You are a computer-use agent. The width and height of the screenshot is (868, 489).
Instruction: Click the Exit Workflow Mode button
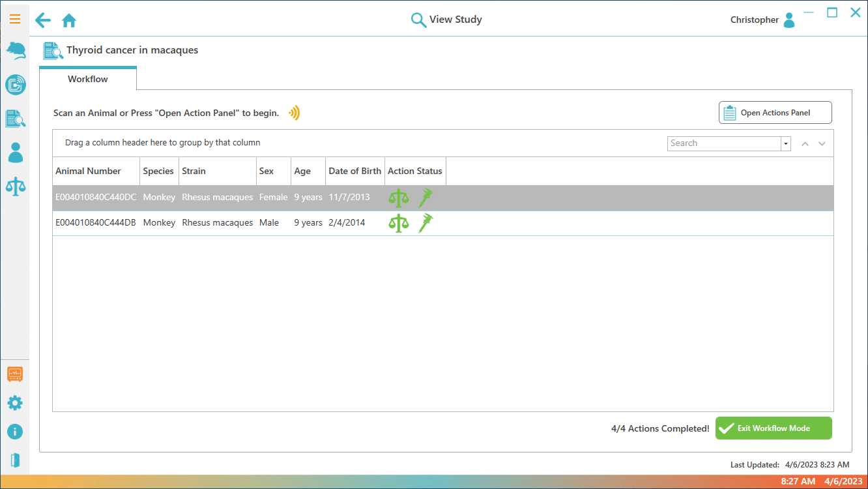pyautogui.click(x=774, y=428)
